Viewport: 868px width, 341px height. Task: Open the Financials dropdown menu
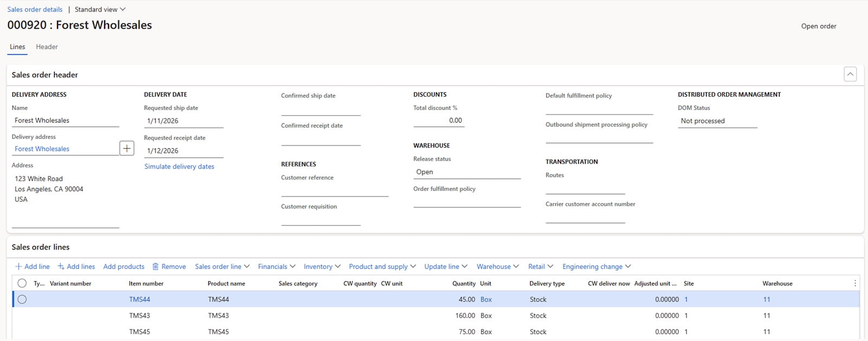pyautogui.click(x=276, y=267)
